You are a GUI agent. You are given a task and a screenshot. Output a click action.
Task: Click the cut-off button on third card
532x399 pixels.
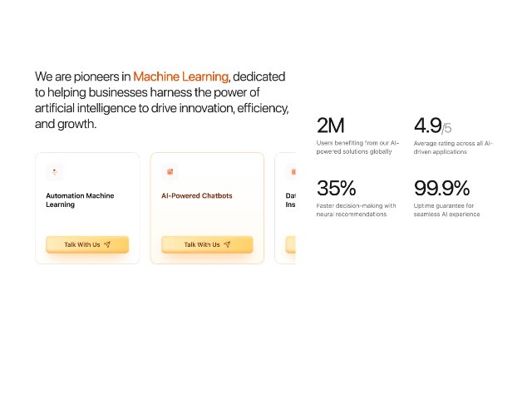click(291, 244)
